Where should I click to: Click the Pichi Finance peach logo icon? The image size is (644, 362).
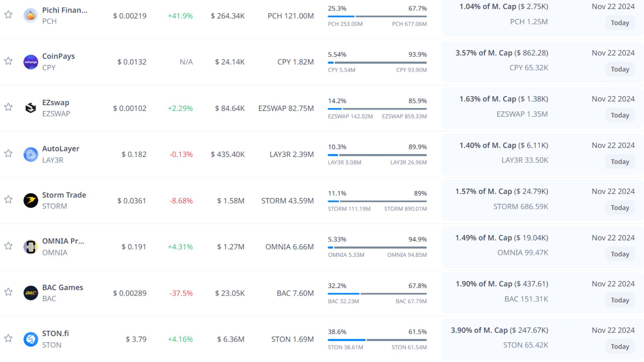pos(31,15)
